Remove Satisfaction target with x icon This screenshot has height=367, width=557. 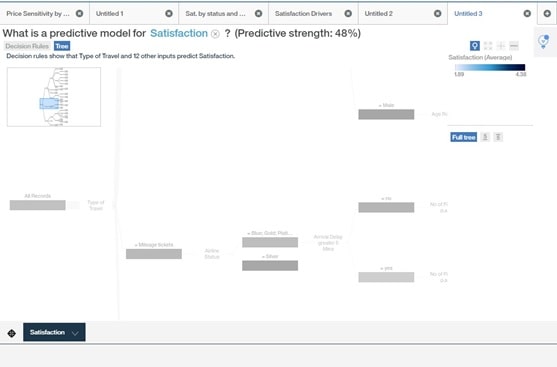(x=215, y=34)
